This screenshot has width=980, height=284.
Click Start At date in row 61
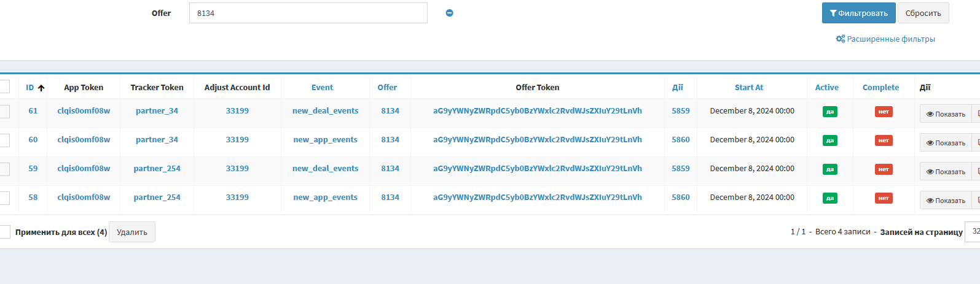click(752, 111)
